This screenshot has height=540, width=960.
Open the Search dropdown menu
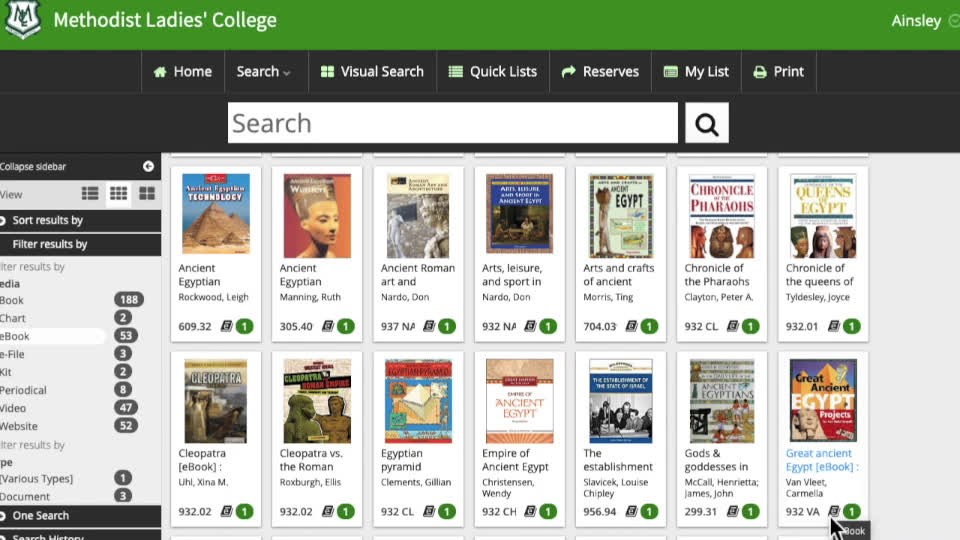coord(264,72)
